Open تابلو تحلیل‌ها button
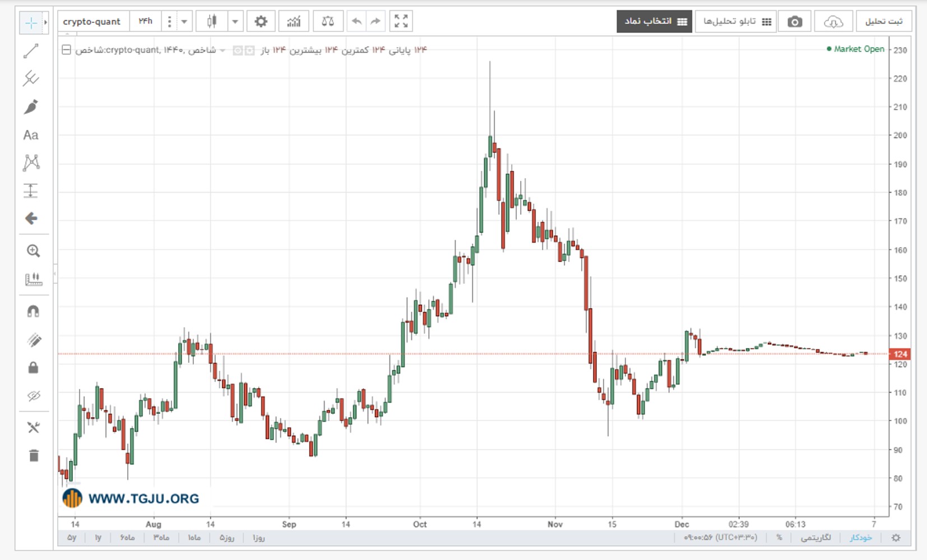The width and height of the screenshot is (927, 560). coord(736,21)
